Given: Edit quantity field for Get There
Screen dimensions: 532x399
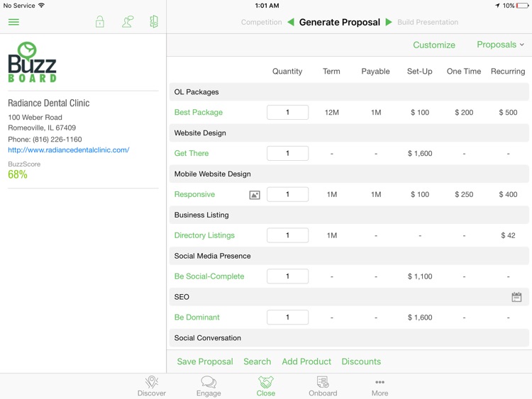Looking at the screenshot, I should click(288, 153).
